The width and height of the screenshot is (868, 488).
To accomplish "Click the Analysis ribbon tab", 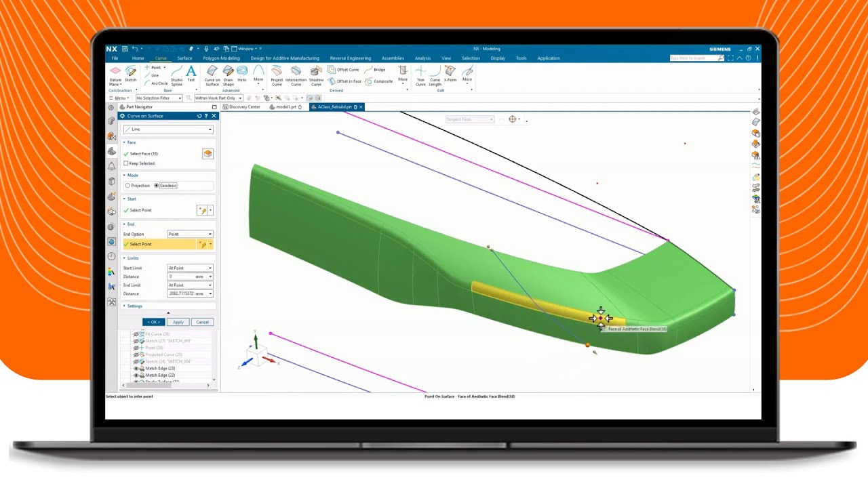I will 422,58.
